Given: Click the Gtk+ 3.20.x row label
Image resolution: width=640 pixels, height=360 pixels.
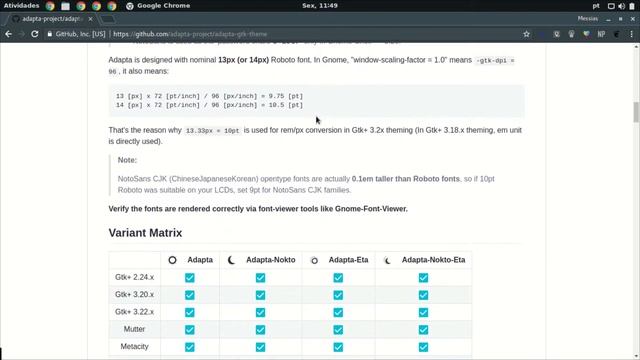Looking at the screenshot, I should (134, 294).
